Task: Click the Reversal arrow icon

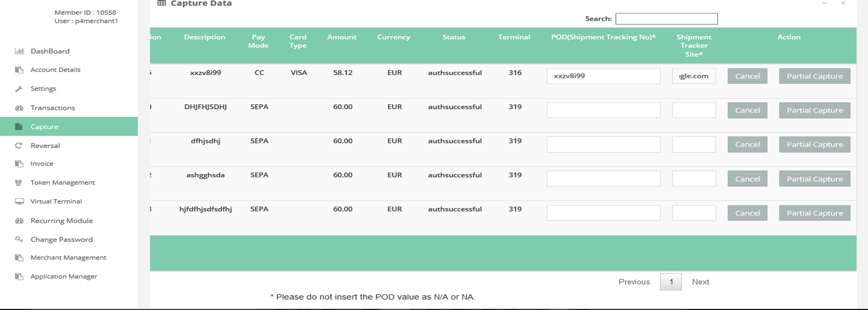Action: coord(19,146)
